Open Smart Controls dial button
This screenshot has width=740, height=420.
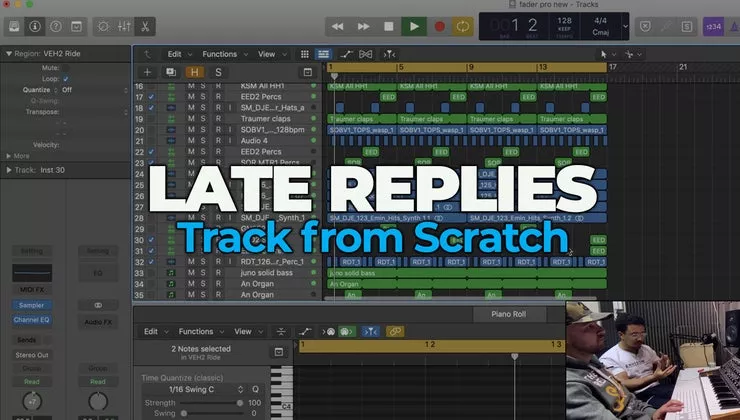[x=103, y=26]
